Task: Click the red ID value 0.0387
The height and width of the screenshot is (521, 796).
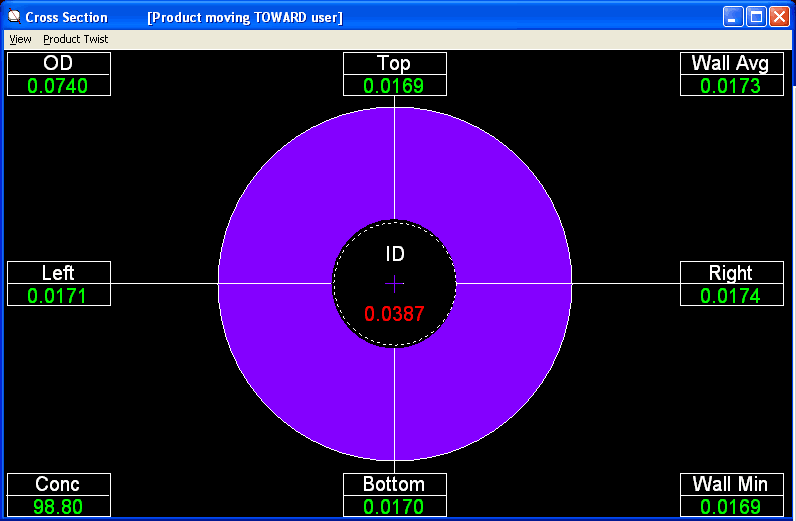Action: click(394, 314)
